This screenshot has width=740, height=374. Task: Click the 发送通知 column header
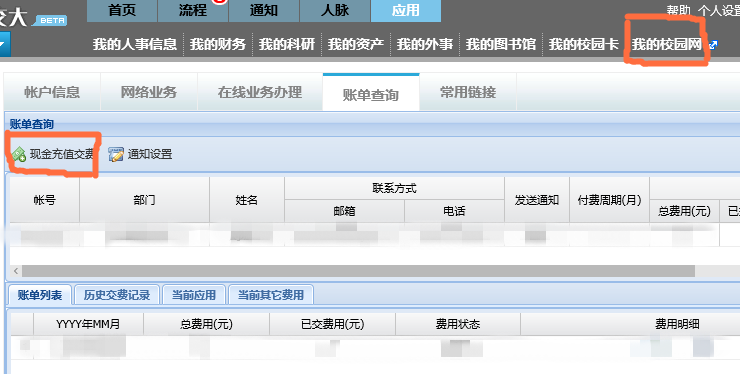point(537,200)
